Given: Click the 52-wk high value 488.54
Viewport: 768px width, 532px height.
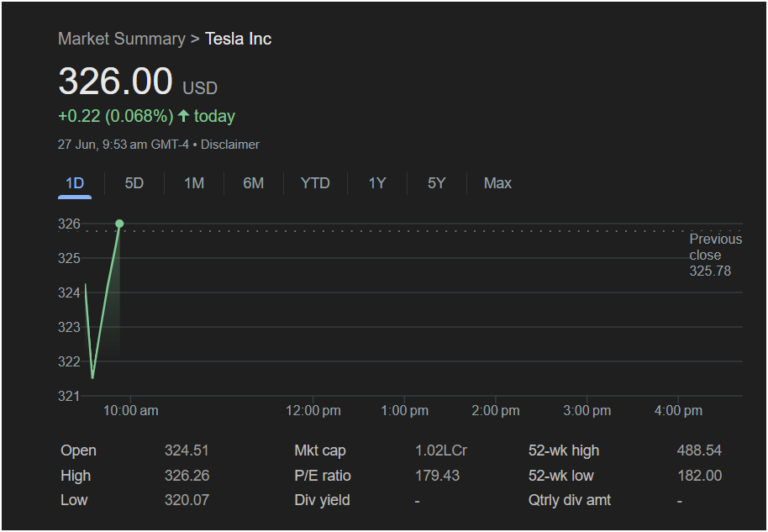Looking at the screenshot, I should pos(699,450).
